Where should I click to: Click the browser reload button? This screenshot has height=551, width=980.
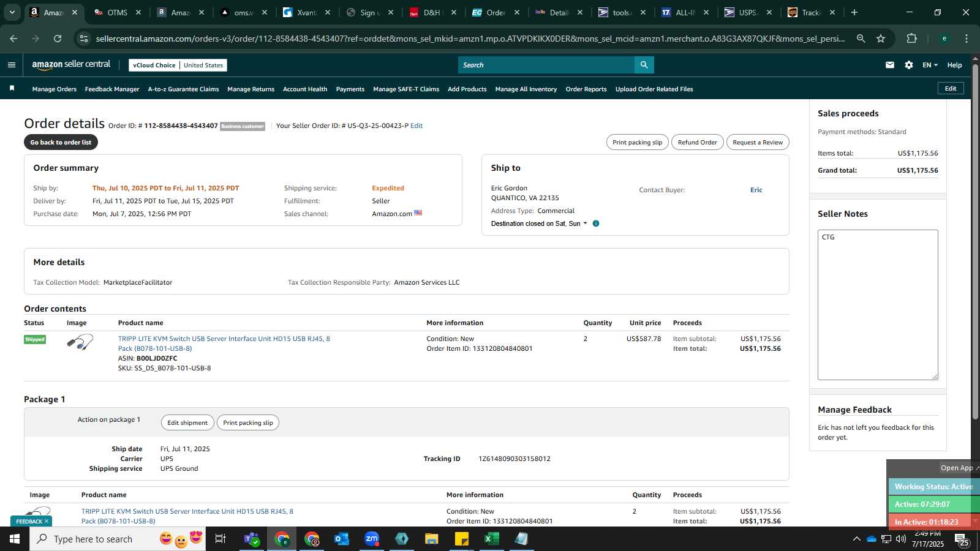click(x=58, y=39)
